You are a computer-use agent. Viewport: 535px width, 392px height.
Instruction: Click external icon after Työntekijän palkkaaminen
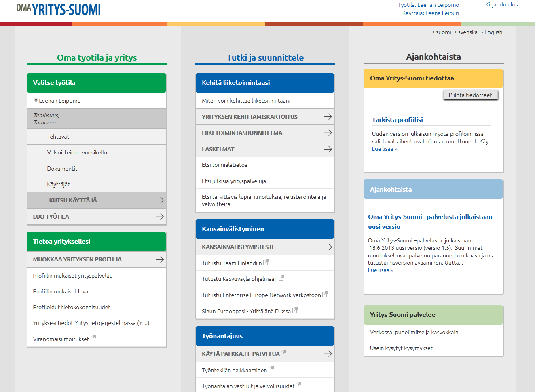coord(271,369)
